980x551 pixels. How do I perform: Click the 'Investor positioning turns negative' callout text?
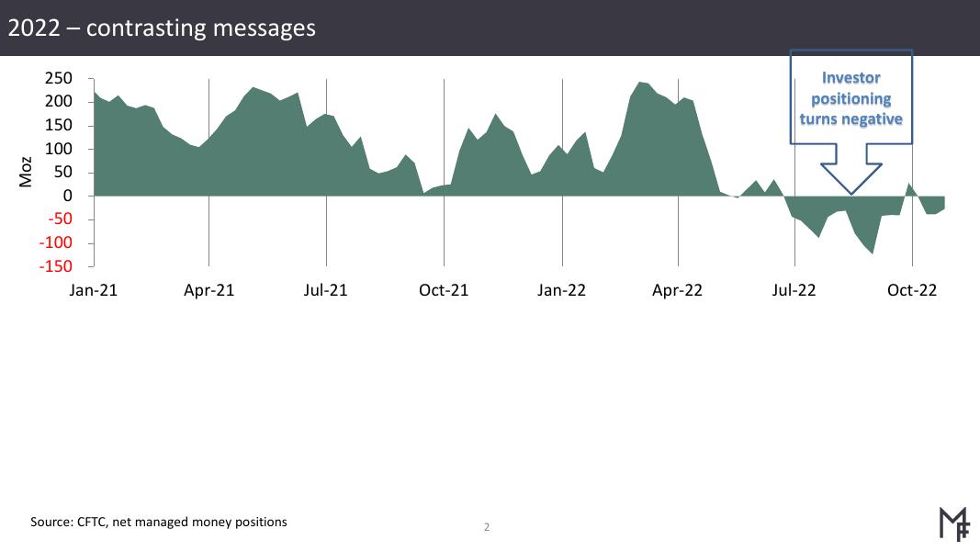850,98
